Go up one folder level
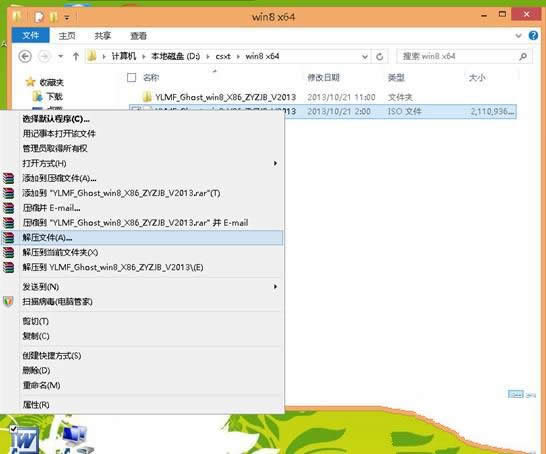546x454 pixels. pyautogui.click(x=76, y=56)
